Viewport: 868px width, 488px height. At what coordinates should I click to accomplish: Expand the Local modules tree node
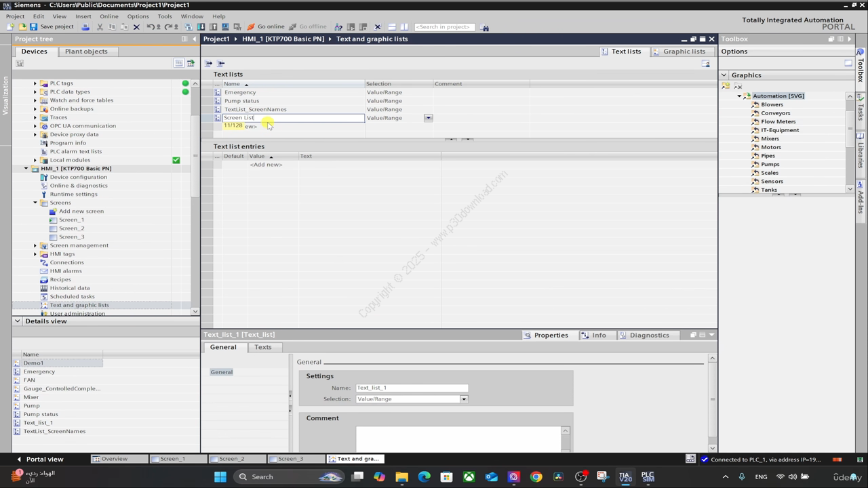[x=35, y=160]
